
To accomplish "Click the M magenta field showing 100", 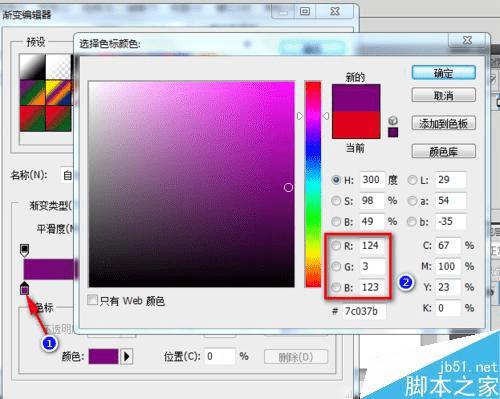I will [448, 266].
